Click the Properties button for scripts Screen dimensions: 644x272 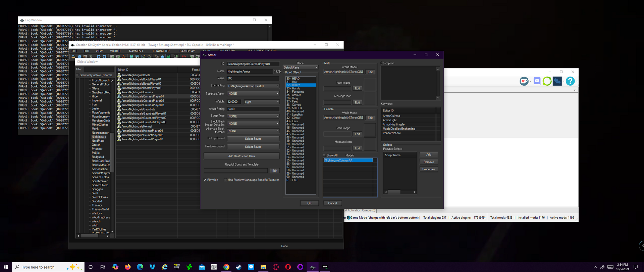(x=429, y=169)
